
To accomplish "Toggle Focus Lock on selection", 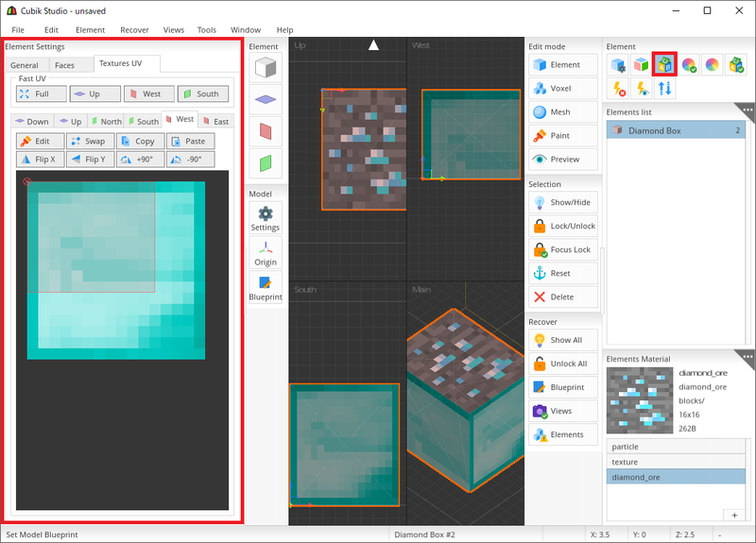I will [x=563, y=249].
